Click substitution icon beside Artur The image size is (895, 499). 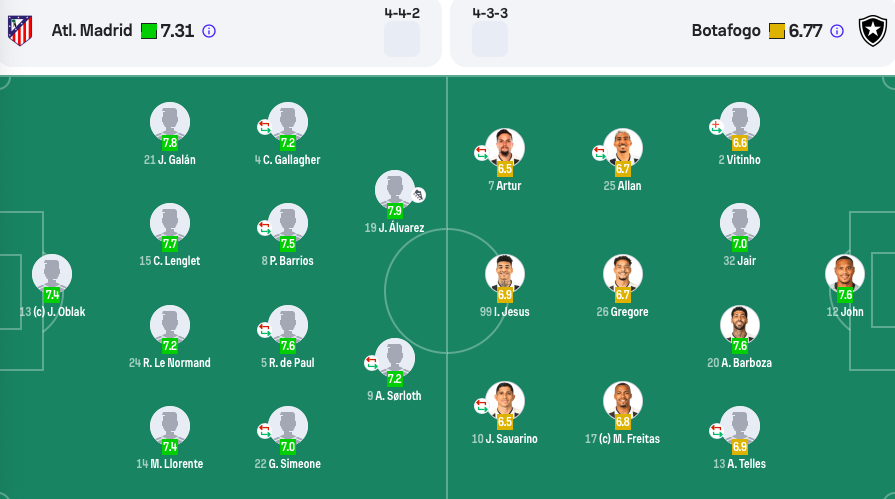(481, 152)
